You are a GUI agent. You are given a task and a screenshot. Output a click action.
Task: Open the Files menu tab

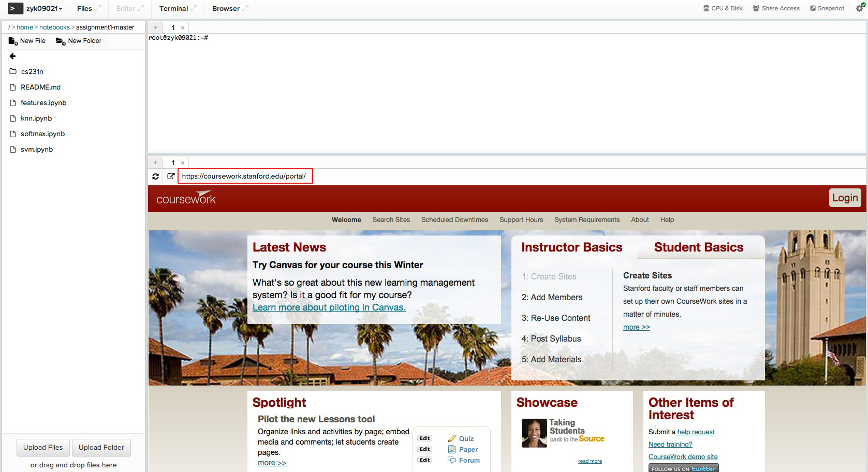click(x=84, y=9)
